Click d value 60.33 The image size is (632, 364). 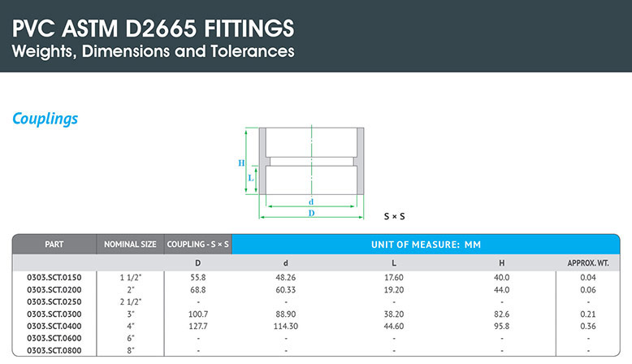coord(286,290)
